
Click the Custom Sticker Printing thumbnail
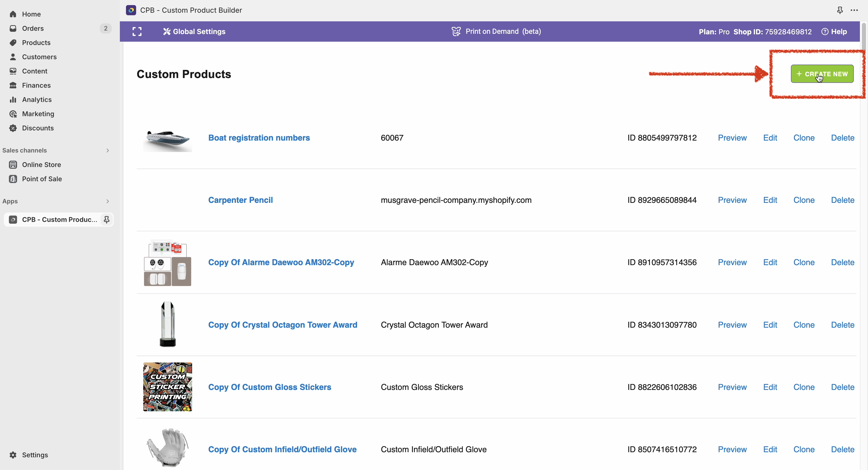coord(167,387)
